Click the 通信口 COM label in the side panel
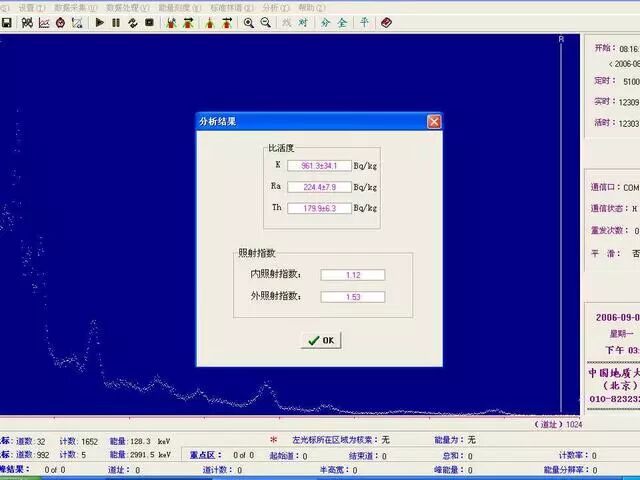This screenshot has height=480, width=640. click(x=615, y=187)
